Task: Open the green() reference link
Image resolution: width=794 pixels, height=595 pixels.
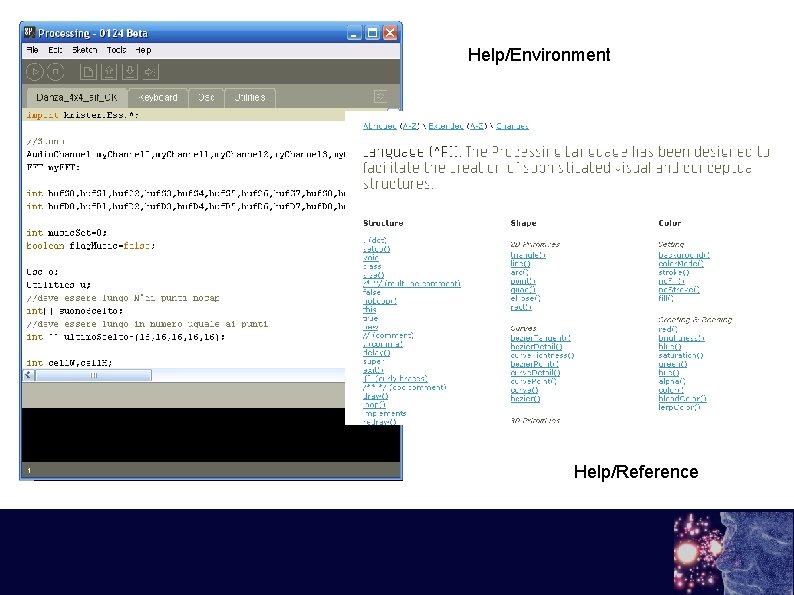Action: [673, 364]
